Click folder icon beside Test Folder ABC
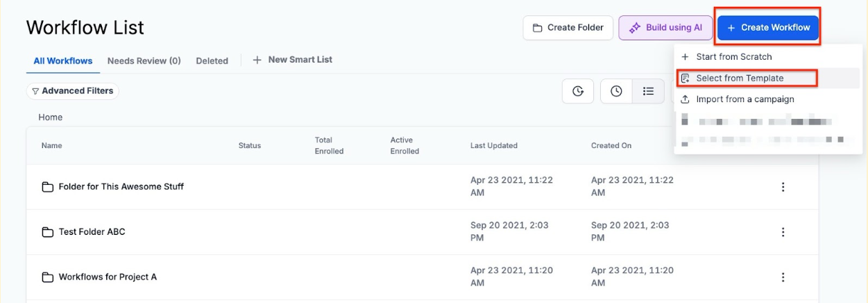The height and width of the screenshot is (303, 868). 48,232
